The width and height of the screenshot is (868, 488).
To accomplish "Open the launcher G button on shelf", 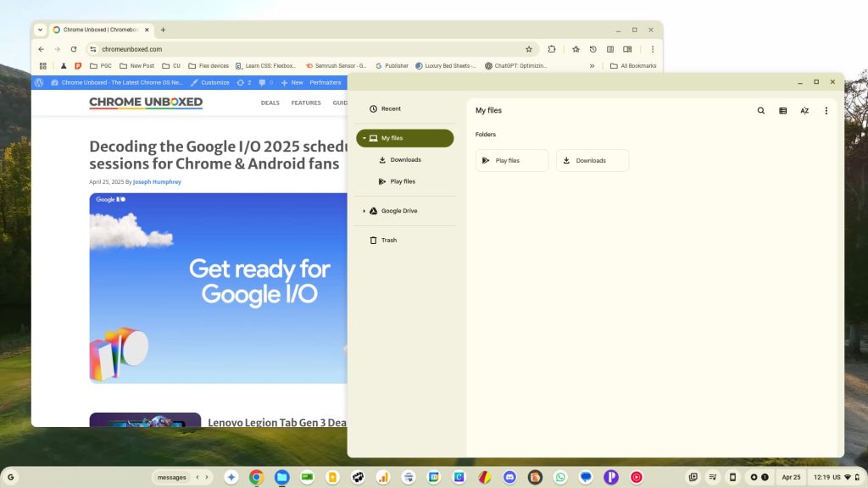I will pyautogui.click(x=10, y=477).
